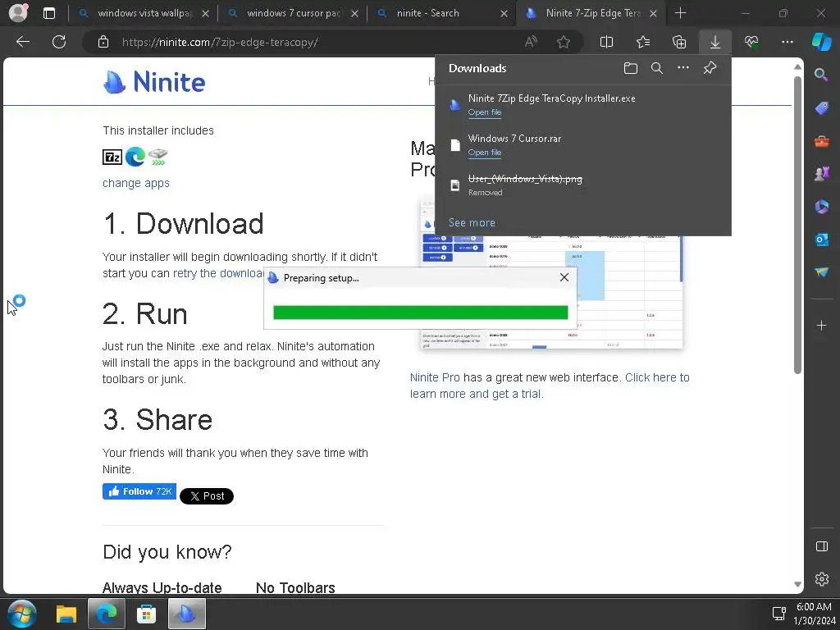
Task: Open Browser essentials heart icon
Action: click(x=751, y=42)
